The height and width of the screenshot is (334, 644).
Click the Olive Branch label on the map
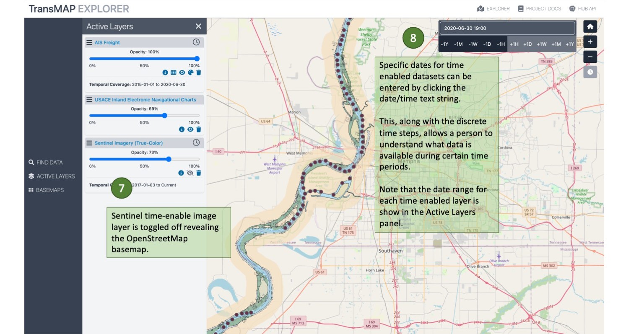pyautogui.click(x=478, y=267)
